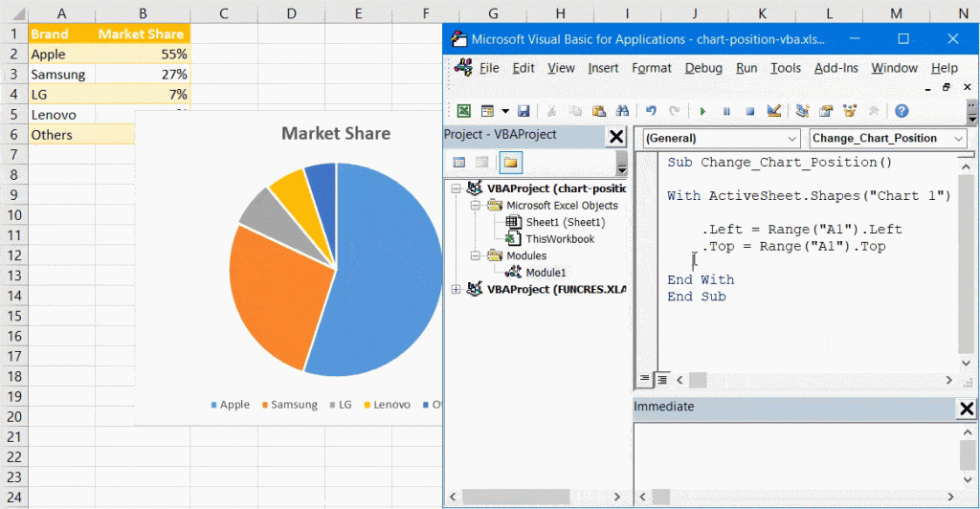Viewport: 980px width, 509px height.
Task: Open the Project Explorer toolbar icon
Action: point(803,111)
